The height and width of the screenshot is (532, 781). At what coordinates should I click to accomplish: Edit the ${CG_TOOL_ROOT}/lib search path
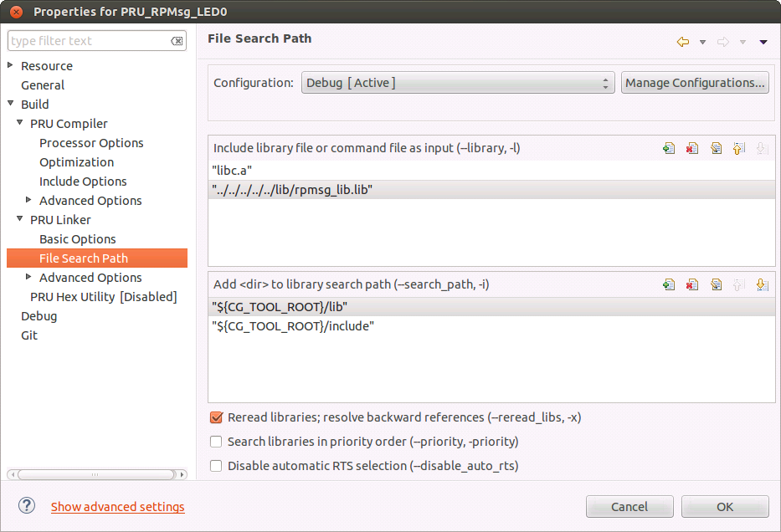click(x=716, y=284)
